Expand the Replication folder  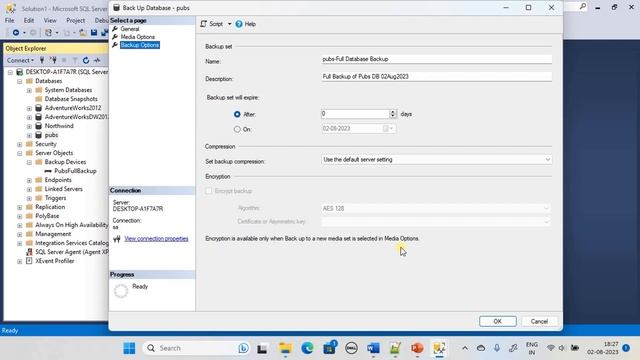(20, 207)
